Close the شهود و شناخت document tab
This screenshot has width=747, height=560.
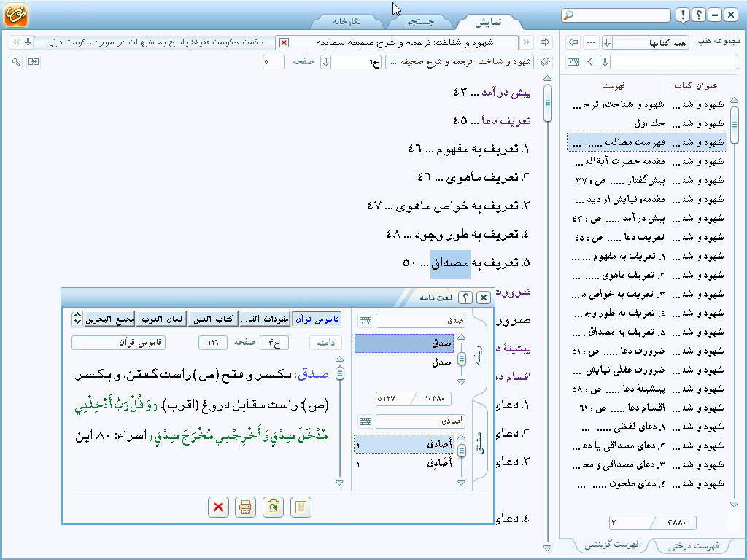pos(285,42)
